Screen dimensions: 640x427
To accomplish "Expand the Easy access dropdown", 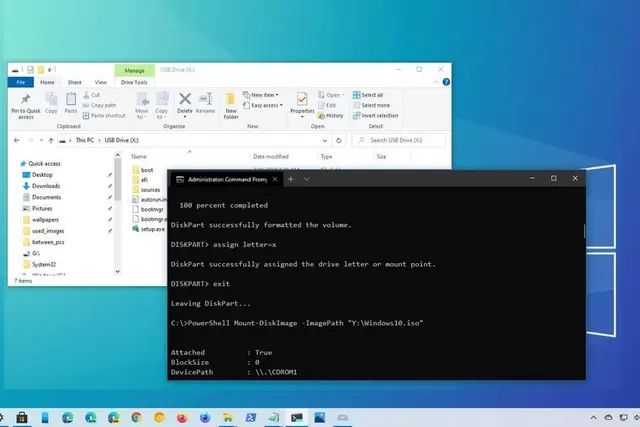I will [x=281, y=105].
